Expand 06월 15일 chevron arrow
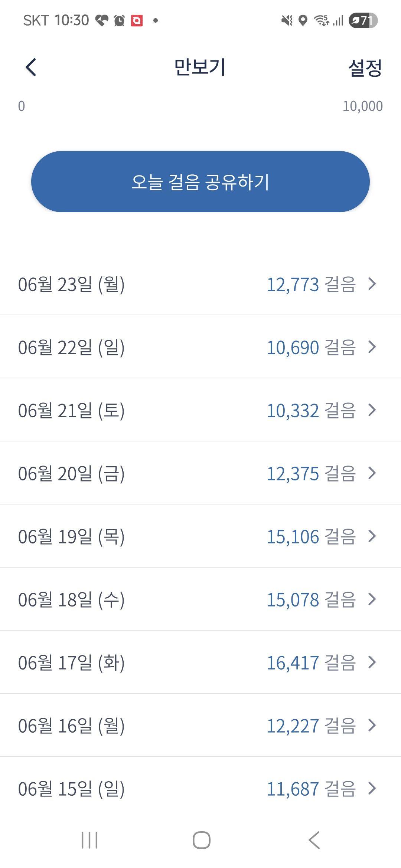 click(372, 789)
